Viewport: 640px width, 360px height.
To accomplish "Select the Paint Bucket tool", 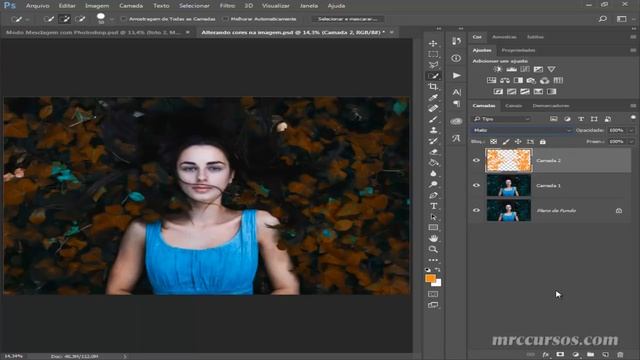I will click(x=433, y=162).
